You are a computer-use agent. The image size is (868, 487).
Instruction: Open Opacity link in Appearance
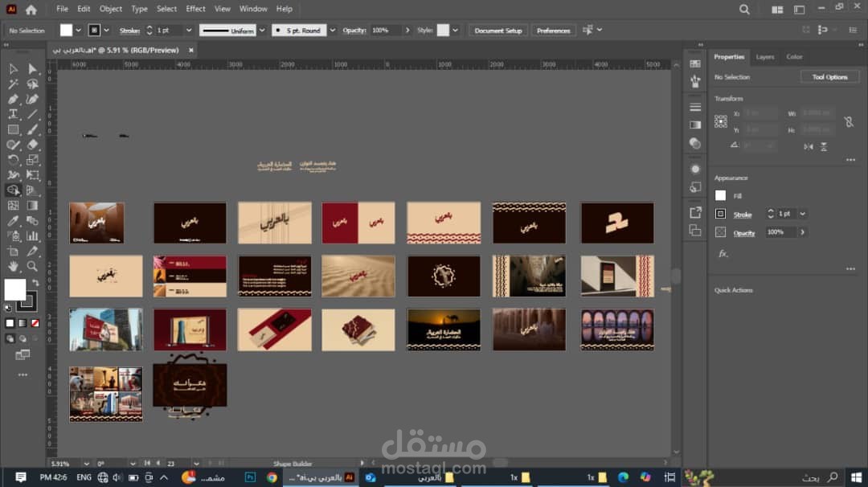click(x=744, y=233)
